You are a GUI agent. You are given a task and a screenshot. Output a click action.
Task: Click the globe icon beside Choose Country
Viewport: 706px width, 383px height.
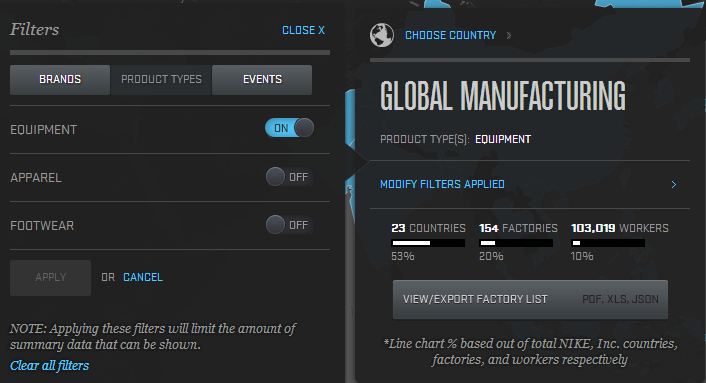tap(382, 35)
